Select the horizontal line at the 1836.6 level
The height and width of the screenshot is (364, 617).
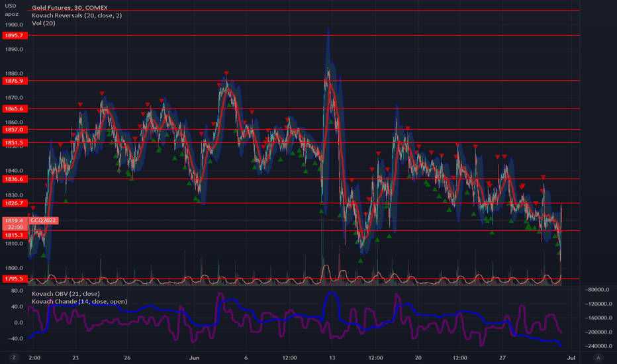[303, 179]
